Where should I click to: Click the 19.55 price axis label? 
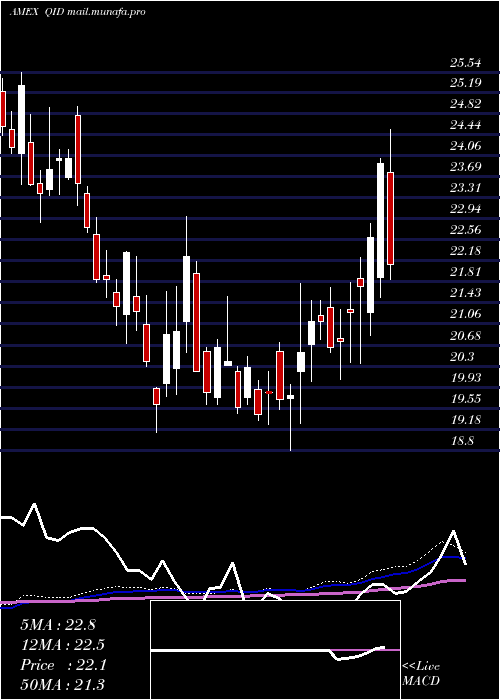tap(465, 399)
